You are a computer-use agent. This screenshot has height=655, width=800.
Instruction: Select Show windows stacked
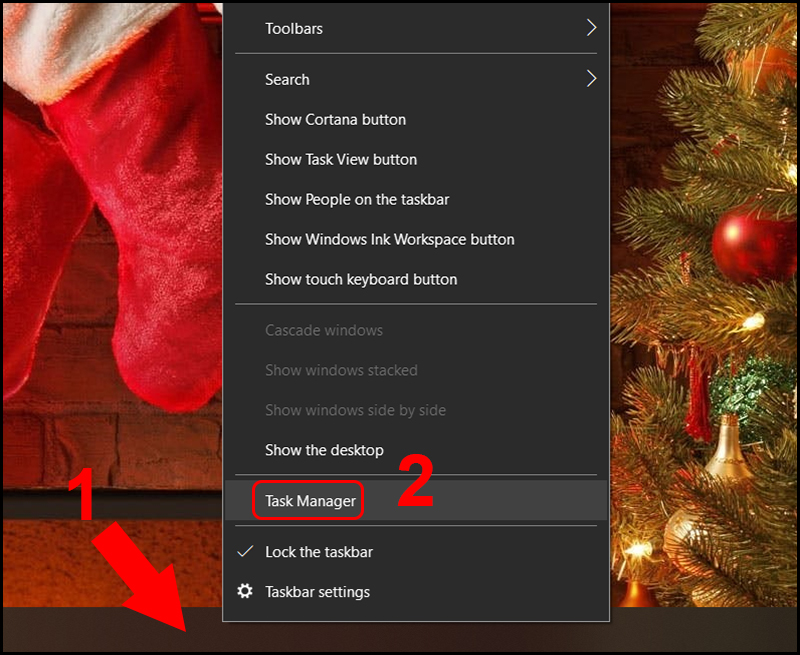tap(341, 370)
